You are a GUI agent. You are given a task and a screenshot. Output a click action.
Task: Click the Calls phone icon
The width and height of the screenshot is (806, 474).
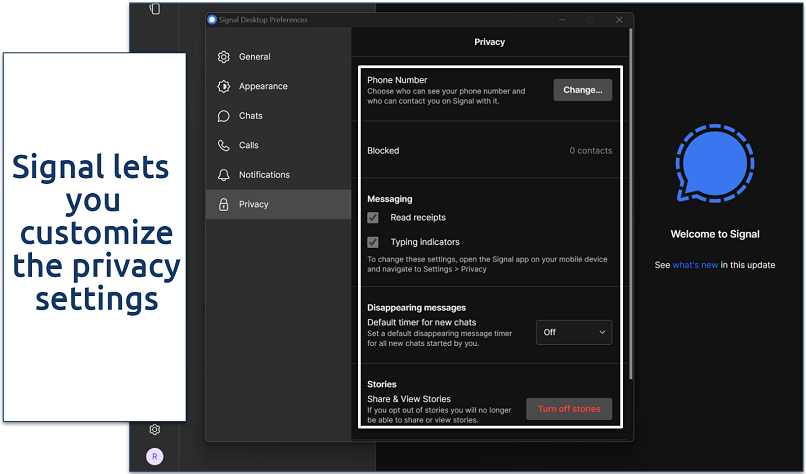tap(223, 145)
